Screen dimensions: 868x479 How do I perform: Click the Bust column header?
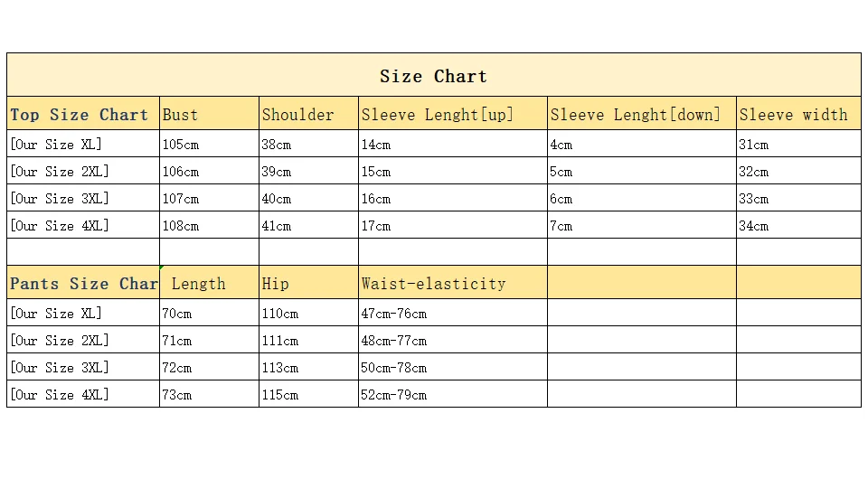pyautogui.click(x=209, y=115)
